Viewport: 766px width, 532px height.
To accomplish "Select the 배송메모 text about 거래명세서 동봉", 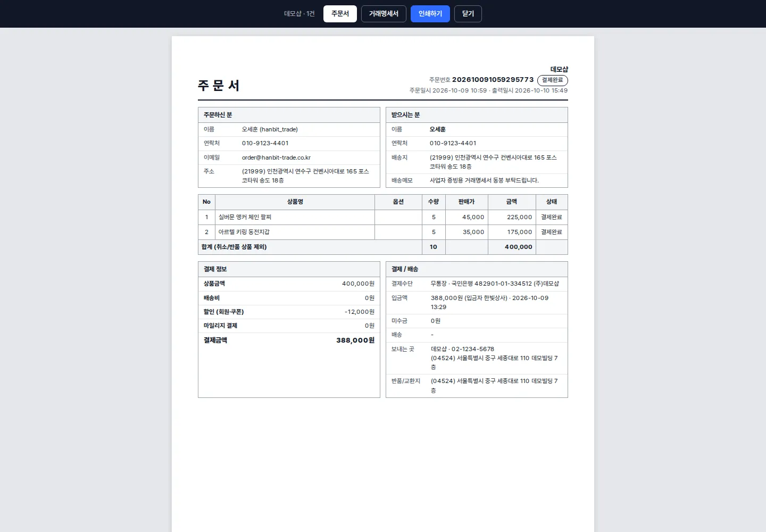I will (484, 180).
